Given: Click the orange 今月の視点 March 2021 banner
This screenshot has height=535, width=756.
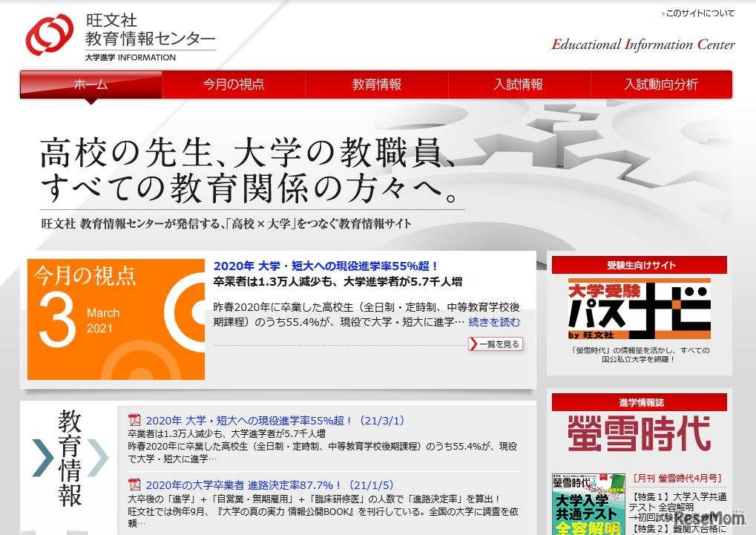Looking at the screenshot, I should pyautogui.click(x=116, y=319).
